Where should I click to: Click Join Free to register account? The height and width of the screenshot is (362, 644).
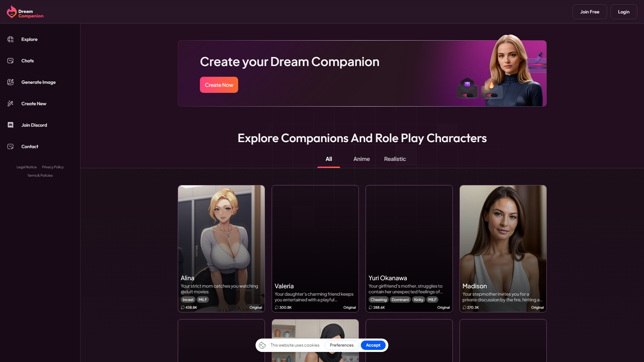[590, 12]
